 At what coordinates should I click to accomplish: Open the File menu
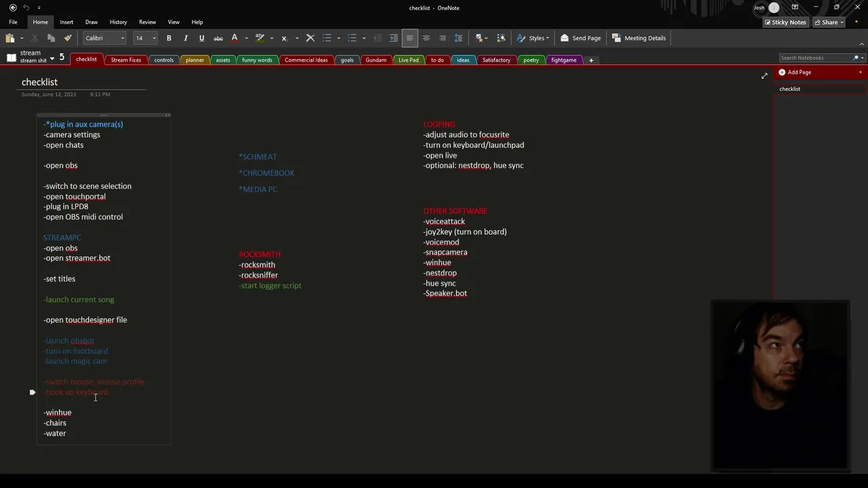pyautogui.click(x=13, y=22)
